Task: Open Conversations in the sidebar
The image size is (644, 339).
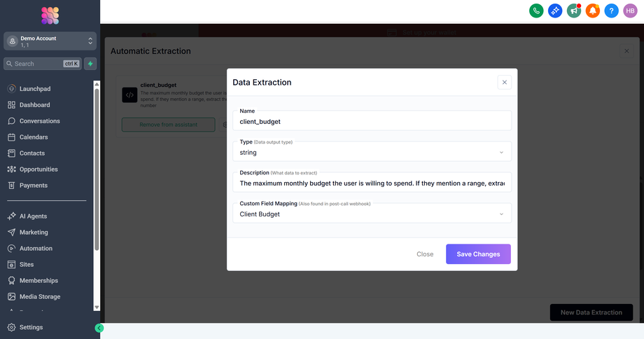Action: click(39, 121)
